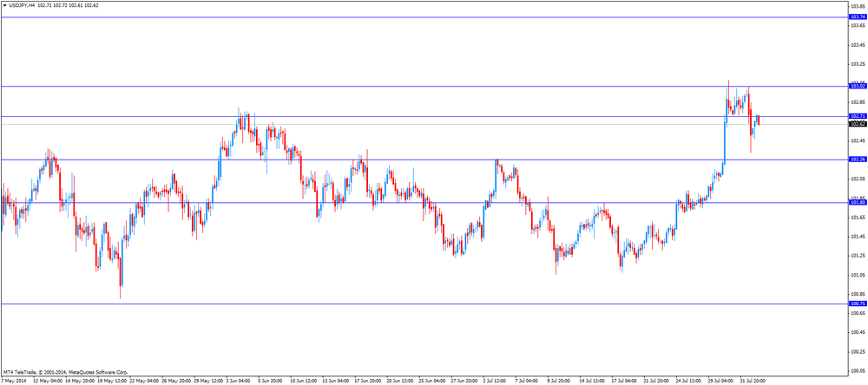Screen dimensions: 868x385
Task: Click the 102.26 blue price level label
Action: coord(858,160)
